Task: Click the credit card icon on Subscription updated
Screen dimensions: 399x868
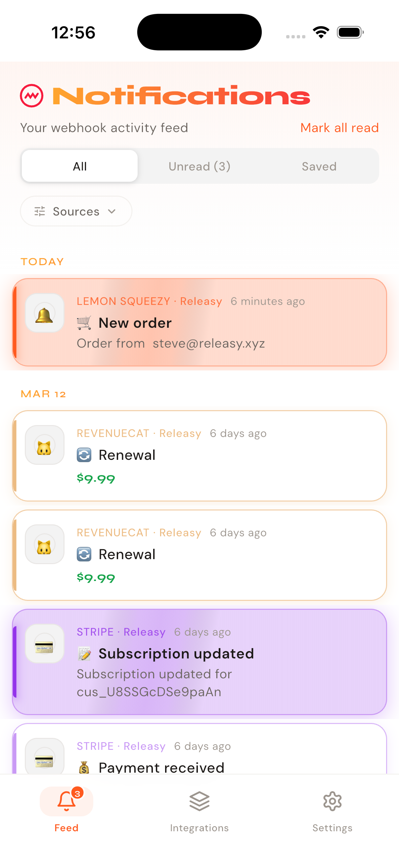Action: [x=44, y=644]
